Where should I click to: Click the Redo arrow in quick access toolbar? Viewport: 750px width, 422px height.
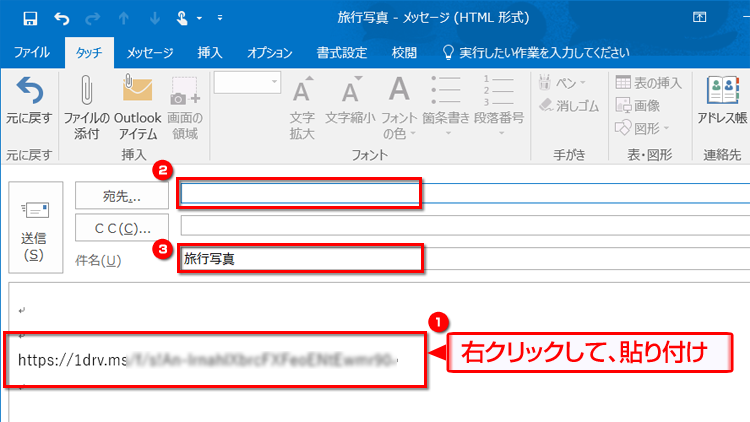click(x=92, y=18)
